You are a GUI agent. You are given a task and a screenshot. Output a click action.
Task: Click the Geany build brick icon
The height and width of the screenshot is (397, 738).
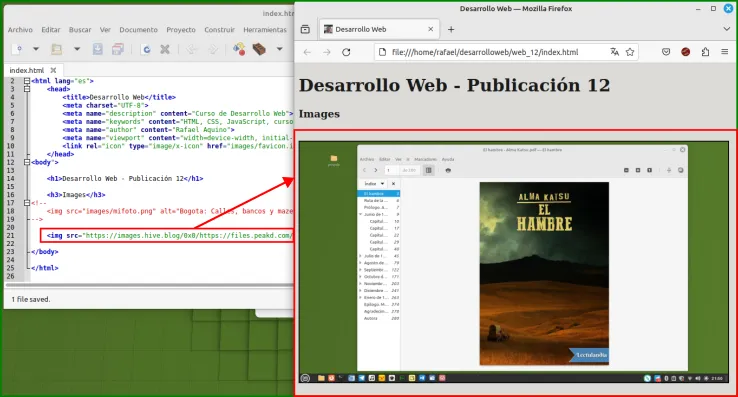pos(259,49)
